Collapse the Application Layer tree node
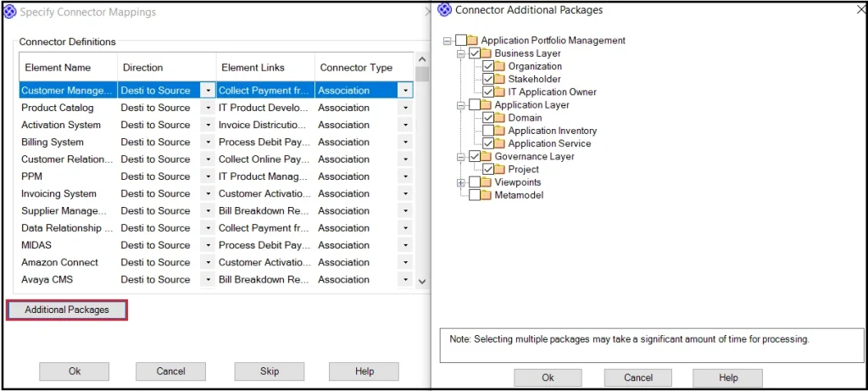This screenshot has width=868, height=391. pyautogui.click(x=460, y=105)
